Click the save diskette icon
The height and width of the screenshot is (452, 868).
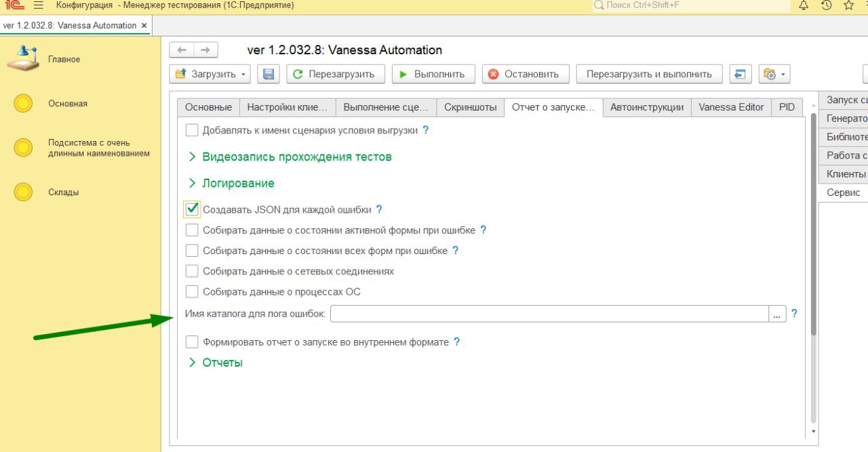[269, 74]
